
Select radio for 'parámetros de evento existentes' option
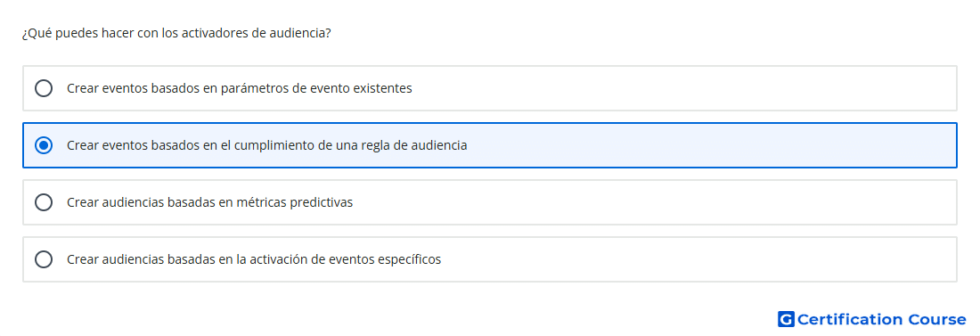point(44,88)
